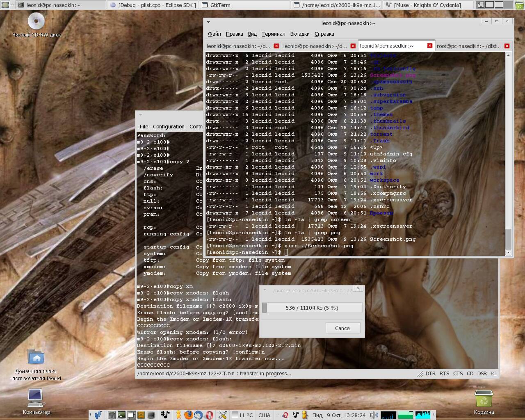The width and height of the screenshot is (525, 420).
Task: Close the root@pc-nasedkin tab
Action: pyautogui.click(x=507, y=46)
